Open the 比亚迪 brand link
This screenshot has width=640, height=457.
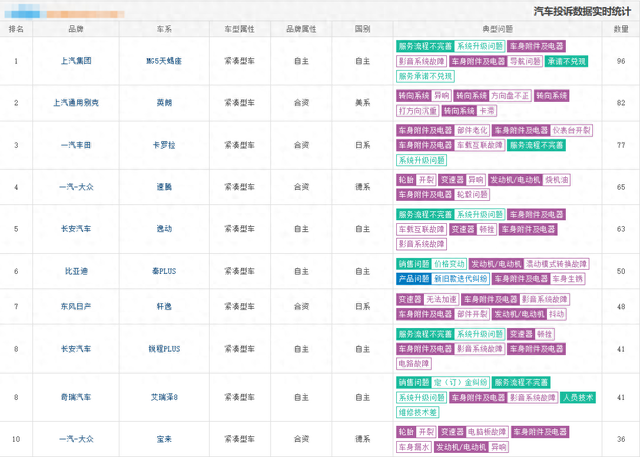click(76, 271)
